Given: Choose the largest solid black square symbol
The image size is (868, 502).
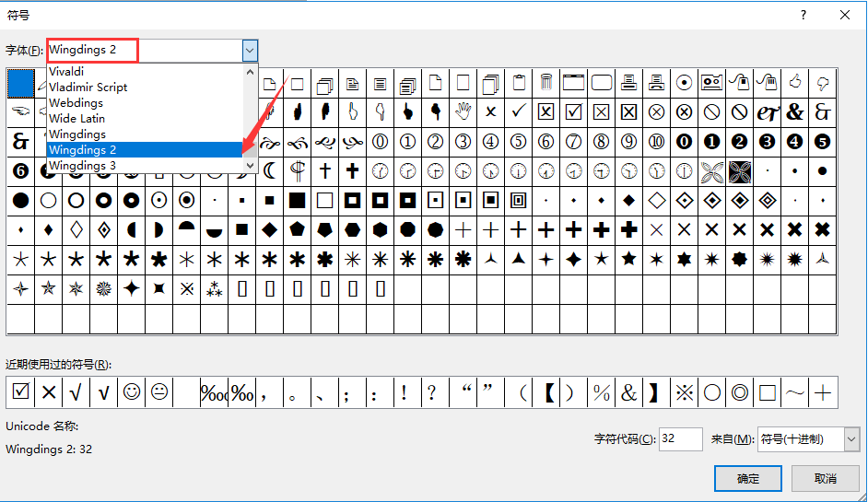Looking at the screenshot, I should 298,201.
